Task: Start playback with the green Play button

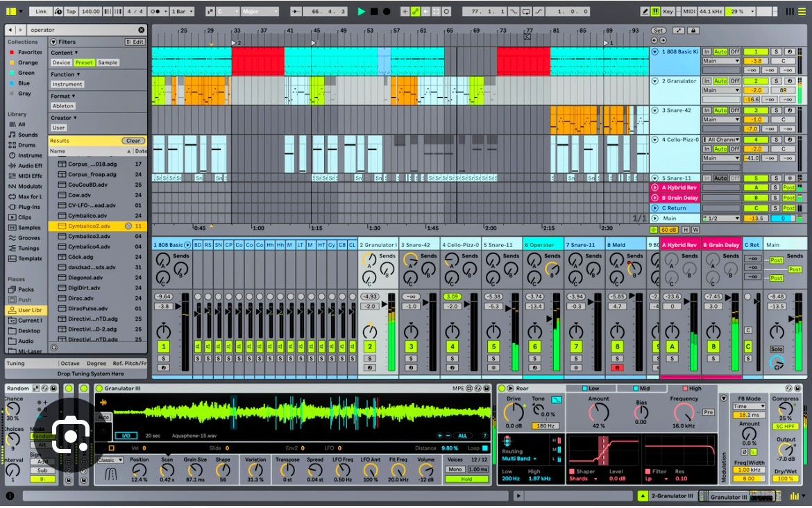Action: pos(361,11)
